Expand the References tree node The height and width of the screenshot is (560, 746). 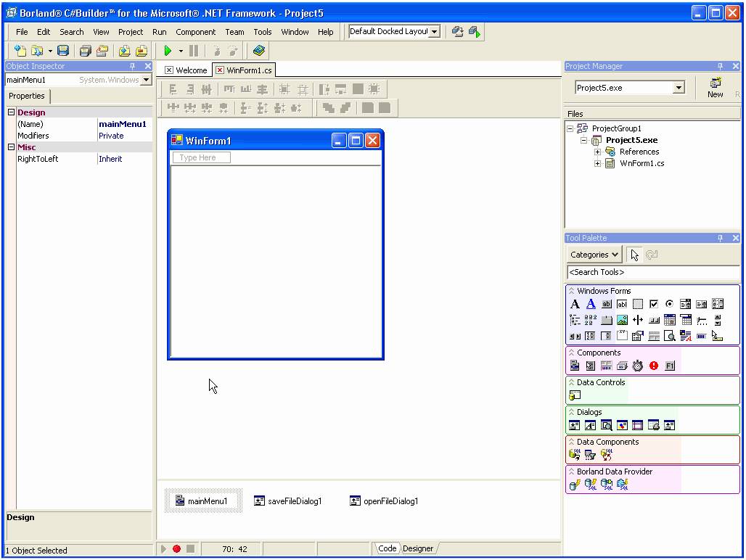click(597, 152)
